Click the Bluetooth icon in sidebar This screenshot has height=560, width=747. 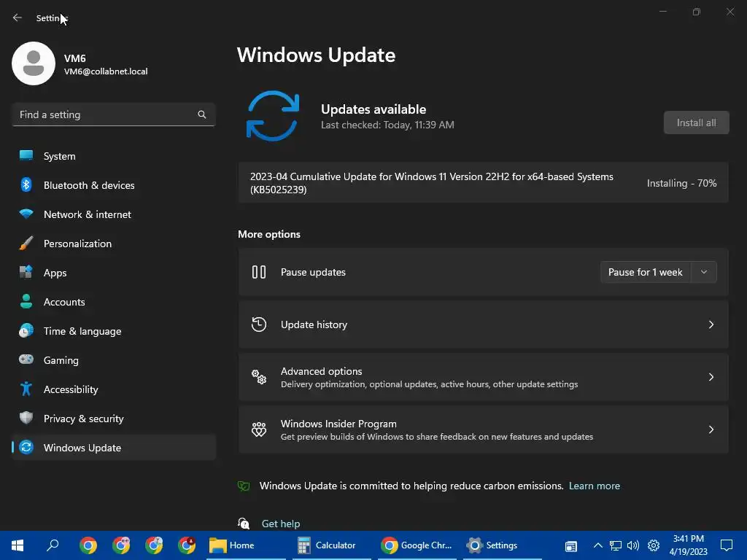coord(26,184)
